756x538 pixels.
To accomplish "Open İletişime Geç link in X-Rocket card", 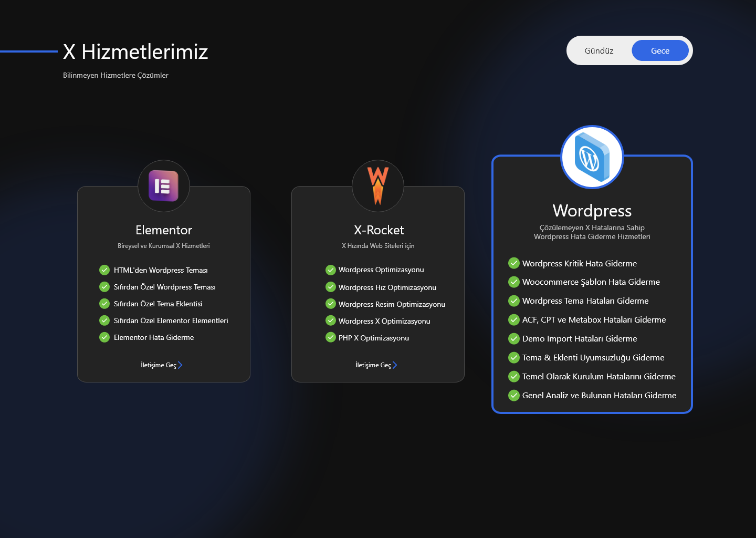I will coord(373,365).
